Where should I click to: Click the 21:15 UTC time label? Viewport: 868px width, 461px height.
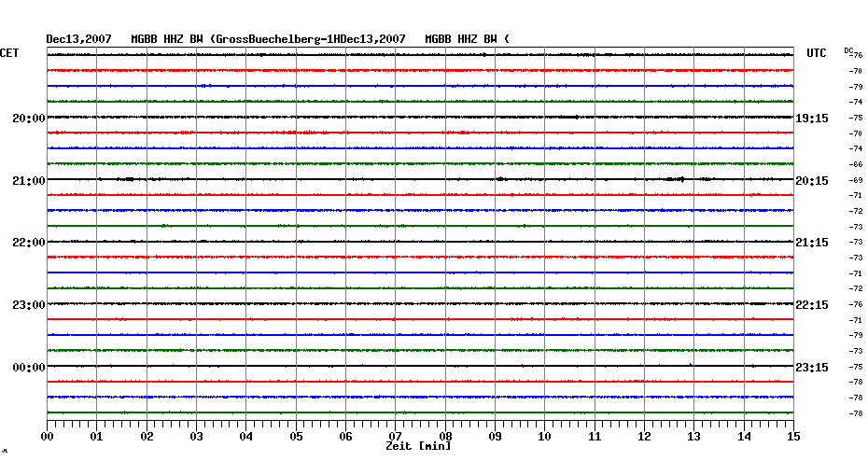pos(812,243)
